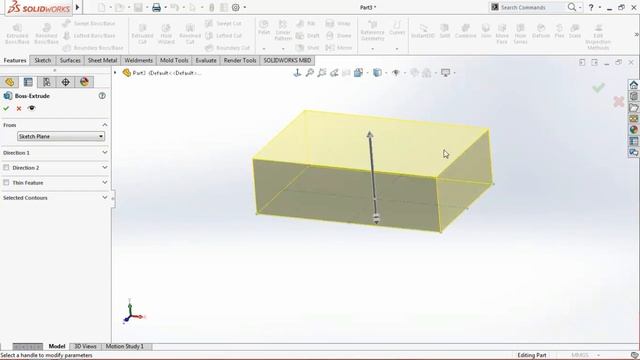
Task: Click the 'Editing Part' status bar text
Action: [x=532, y=355]
